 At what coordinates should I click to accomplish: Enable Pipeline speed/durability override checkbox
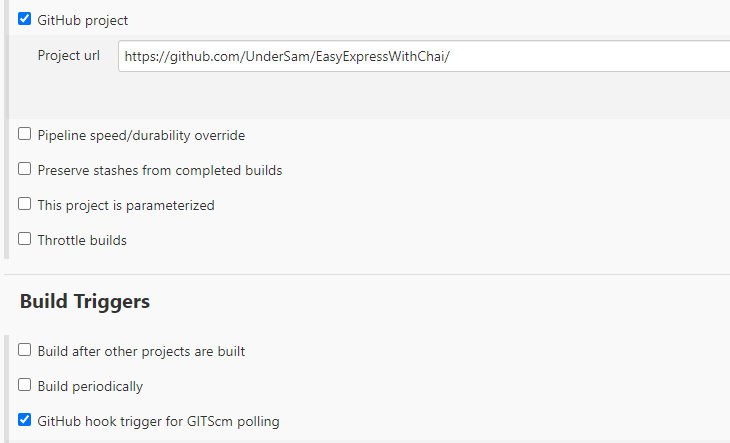coord(24,134)
